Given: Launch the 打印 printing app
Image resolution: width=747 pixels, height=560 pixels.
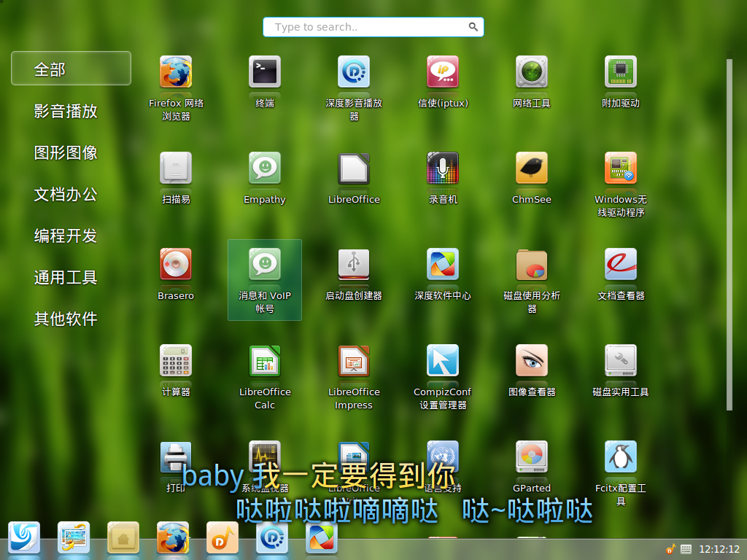Looking at the screenshot, I should [176, 456].
